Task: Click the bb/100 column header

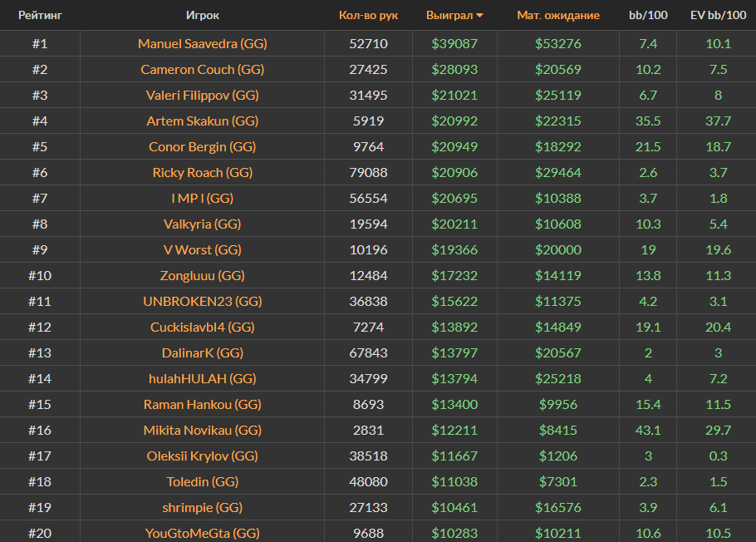Action: tap(647, 15)
